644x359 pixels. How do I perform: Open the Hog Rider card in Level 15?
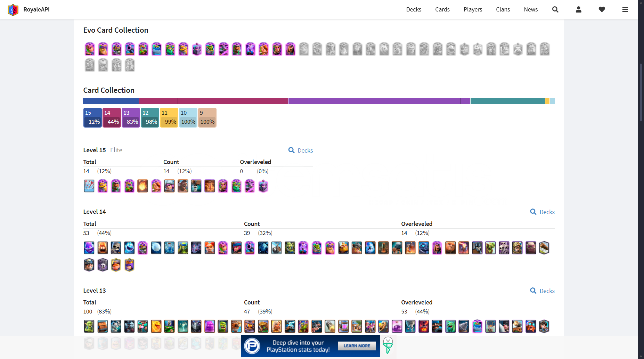point(183,186)
